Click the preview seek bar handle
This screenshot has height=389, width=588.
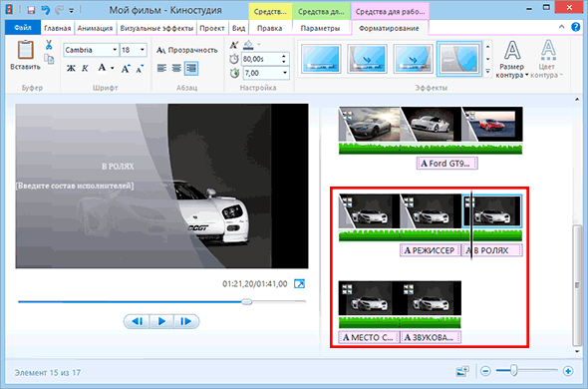point(247,301)
